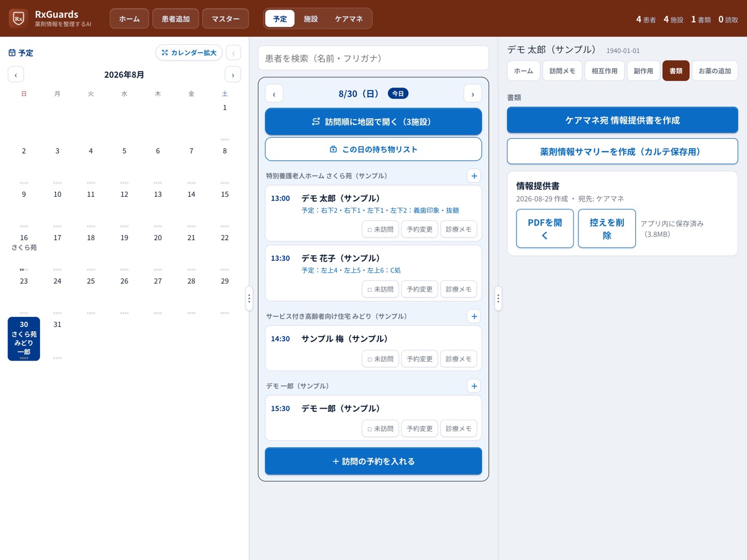Show next day after 8/30

tap(473, 94)
